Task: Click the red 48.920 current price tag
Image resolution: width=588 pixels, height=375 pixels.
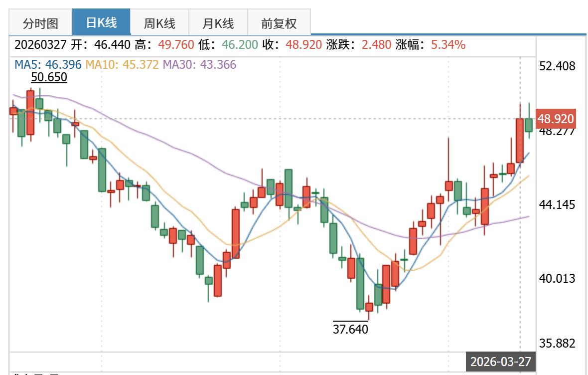Action: click(x=556, y=119)
